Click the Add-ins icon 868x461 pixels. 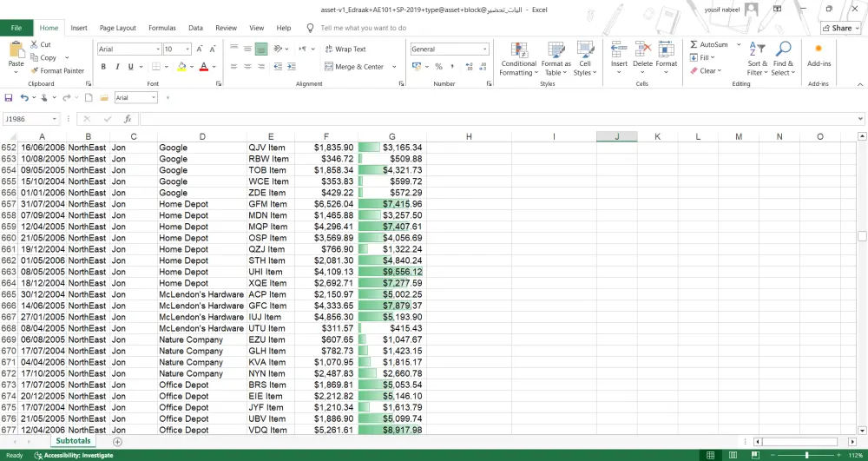819,49
